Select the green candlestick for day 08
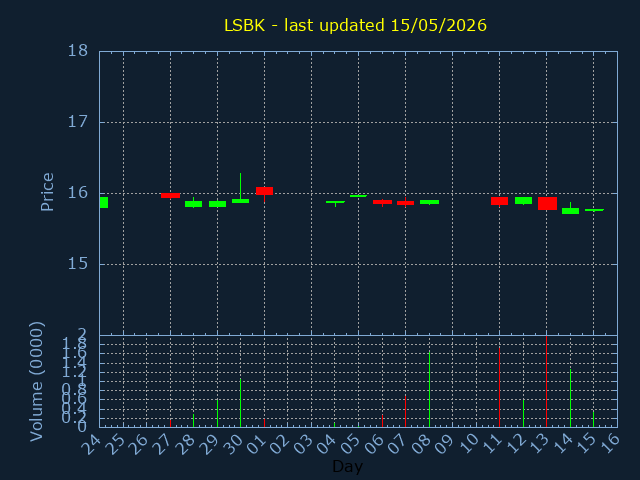Viewport: 640px width, 480px height. pos(429,202)
